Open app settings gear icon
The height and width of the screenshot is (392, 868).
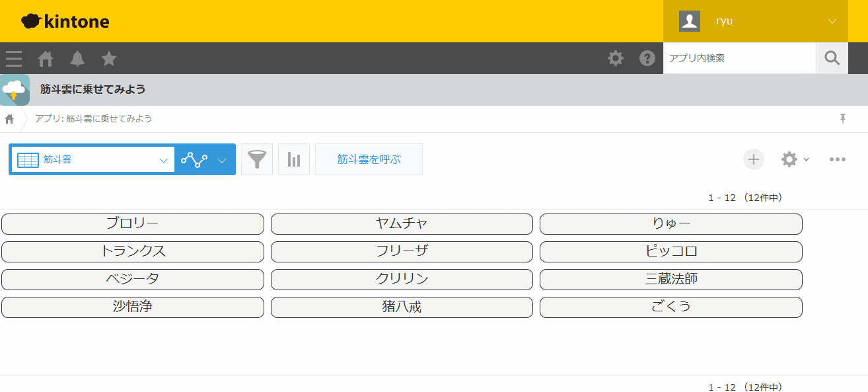(x=789, y=159)
